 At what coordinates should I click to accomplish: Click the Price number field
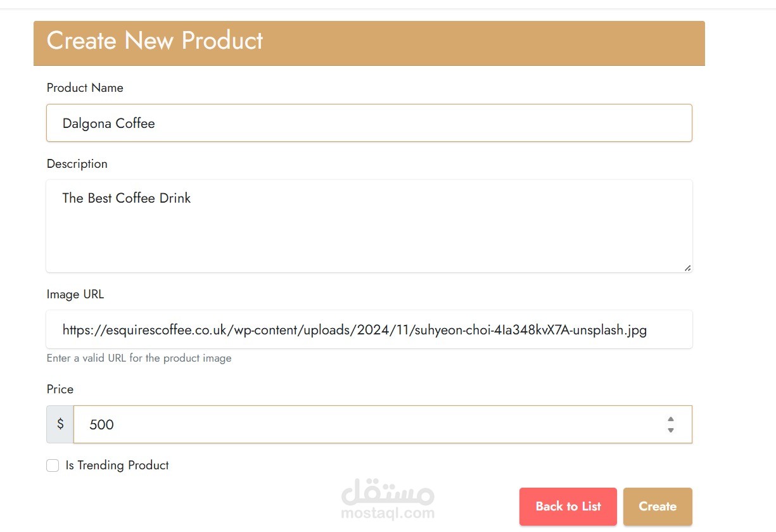[383, 424]
